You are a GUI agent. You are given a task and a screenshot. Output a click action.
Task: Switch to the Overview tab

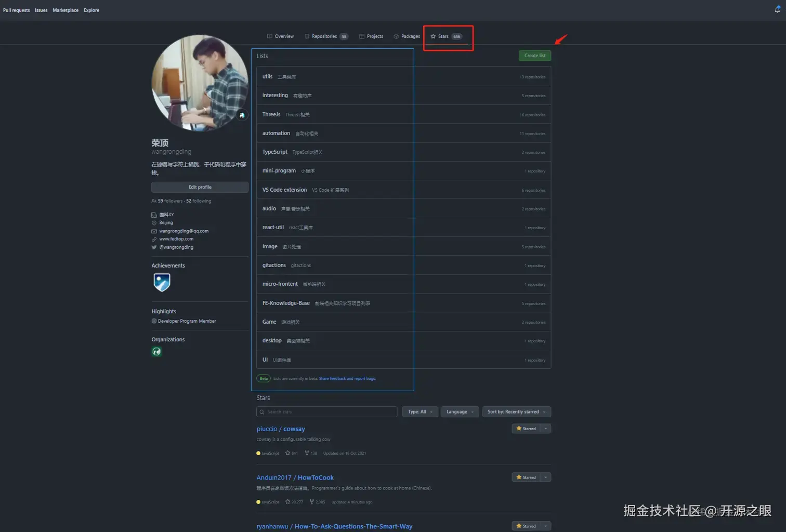tap(280, 36)
